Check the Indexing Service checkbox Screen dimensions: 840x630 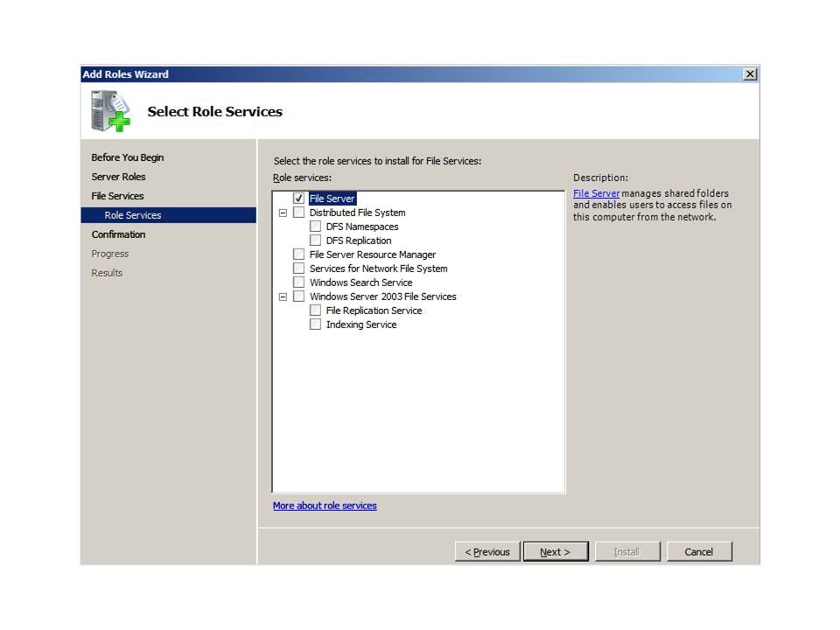click(316, 325)
